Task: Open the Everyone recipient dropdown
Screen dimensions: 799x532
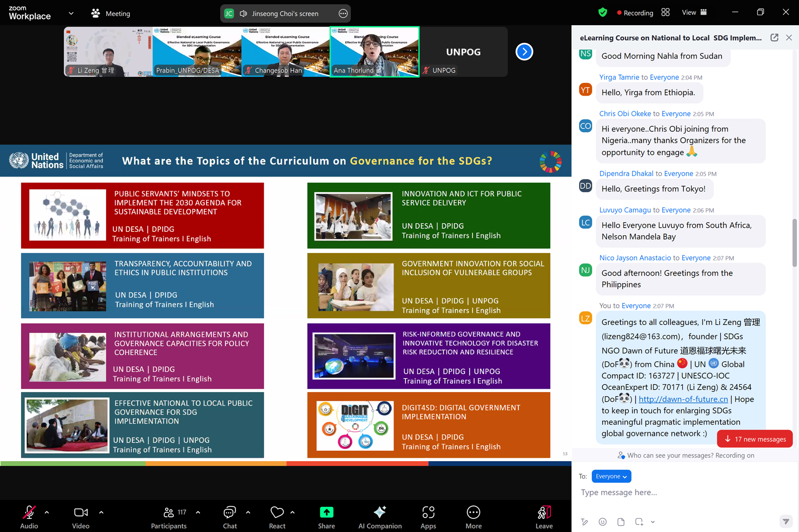Action: click(611, 476)
